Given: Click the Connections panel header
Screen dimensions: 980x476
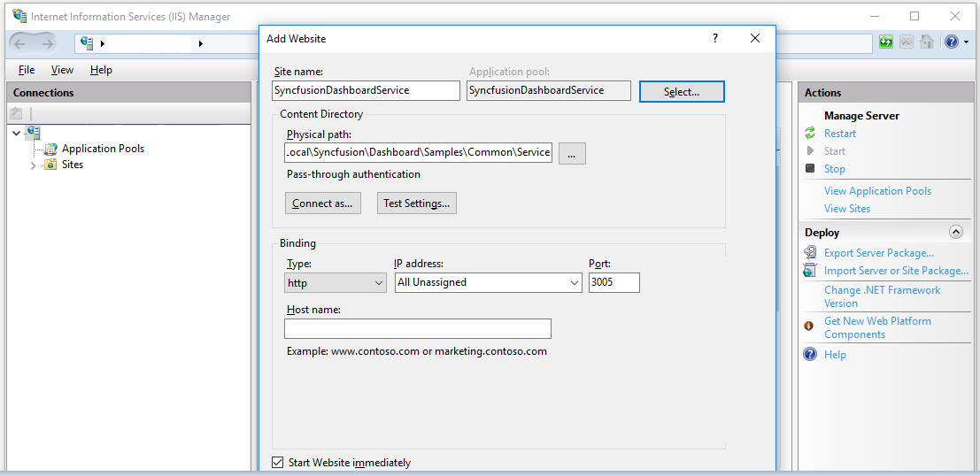Looking at the screenshot, I should coord(128,92).
